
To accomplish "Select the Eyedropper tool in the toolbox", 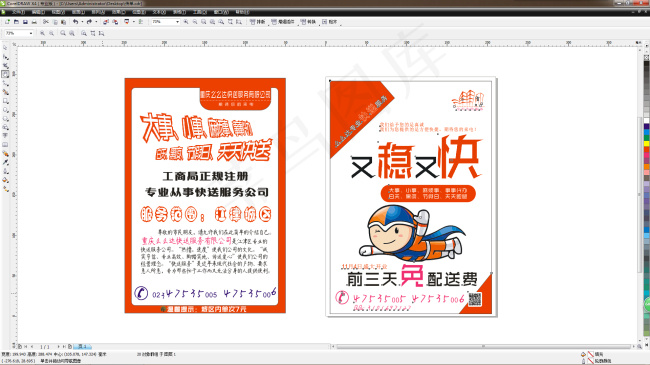I will click(5, 162).
